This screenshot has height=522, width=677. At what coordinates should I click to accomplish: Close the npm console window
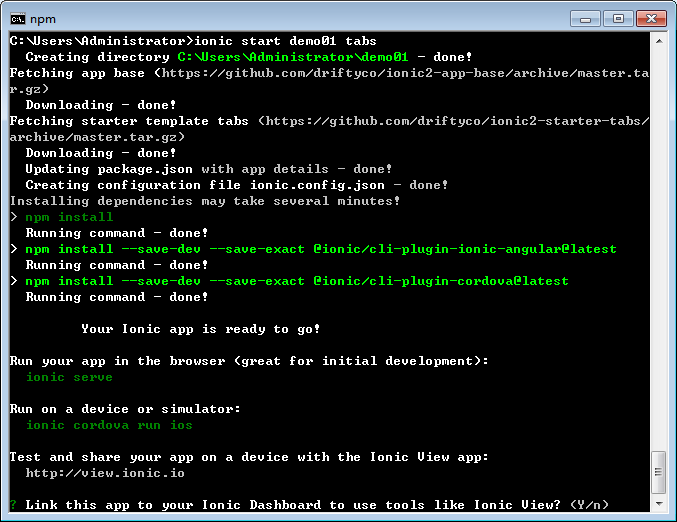click(651, 19)
